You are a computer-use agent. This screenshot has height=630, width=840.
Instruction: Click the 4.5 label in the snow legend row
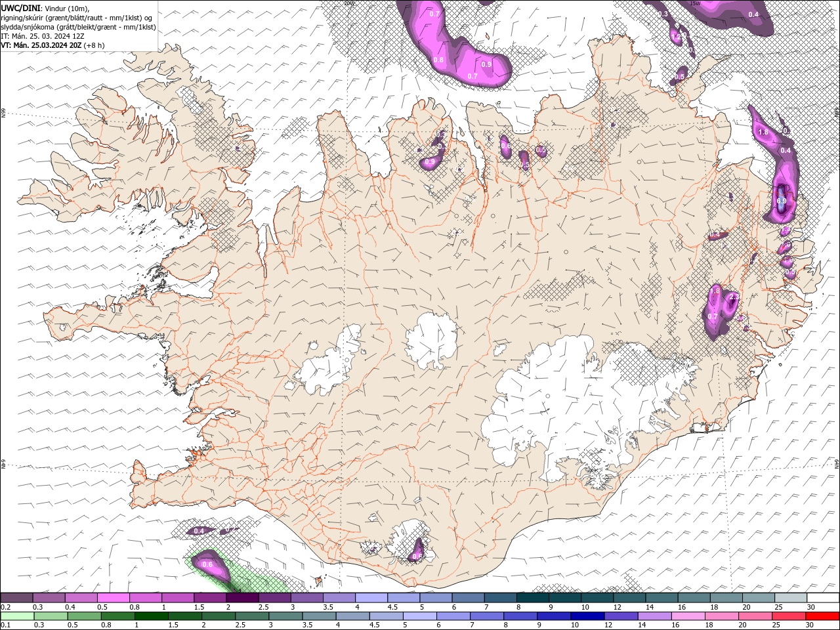[392, 607]
